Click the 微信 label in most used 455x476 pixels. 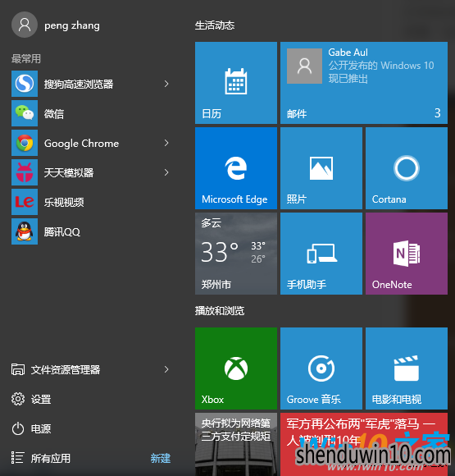54,114
